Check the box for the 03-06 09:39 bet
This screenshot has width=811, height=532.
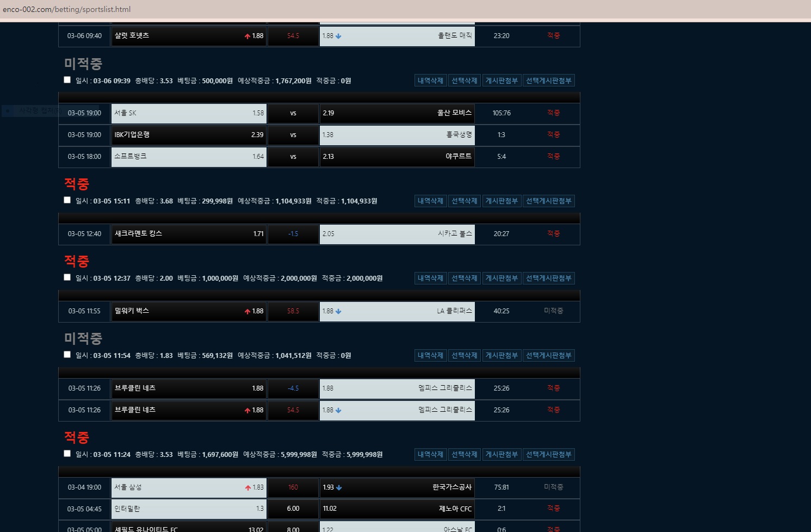[67, 80]
